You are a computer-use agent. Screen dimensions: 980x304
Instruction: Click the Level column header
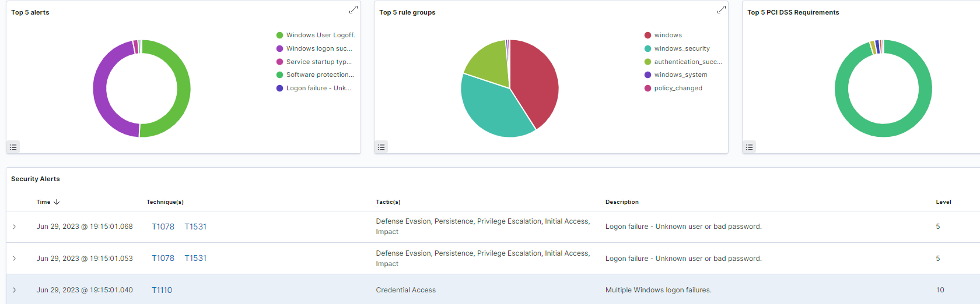click(943, 202)
